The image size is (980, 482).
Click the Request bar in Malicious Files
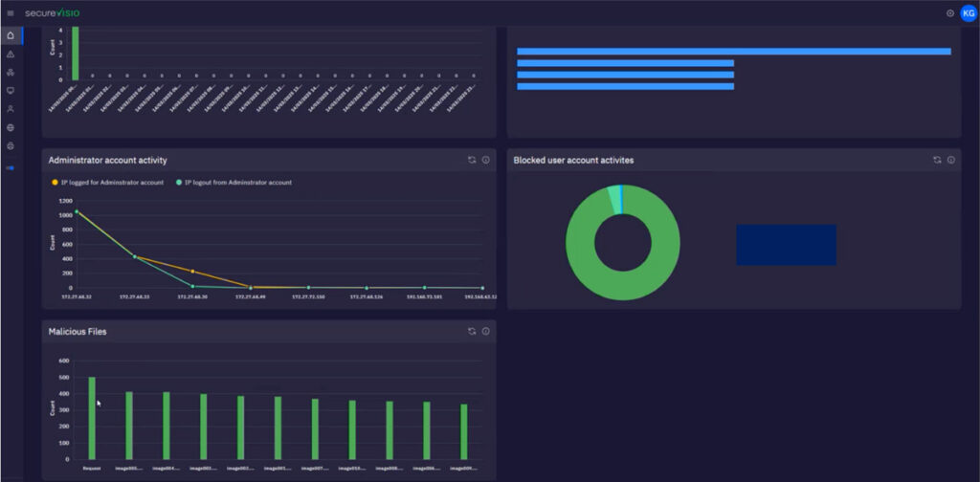click(92, 418)
